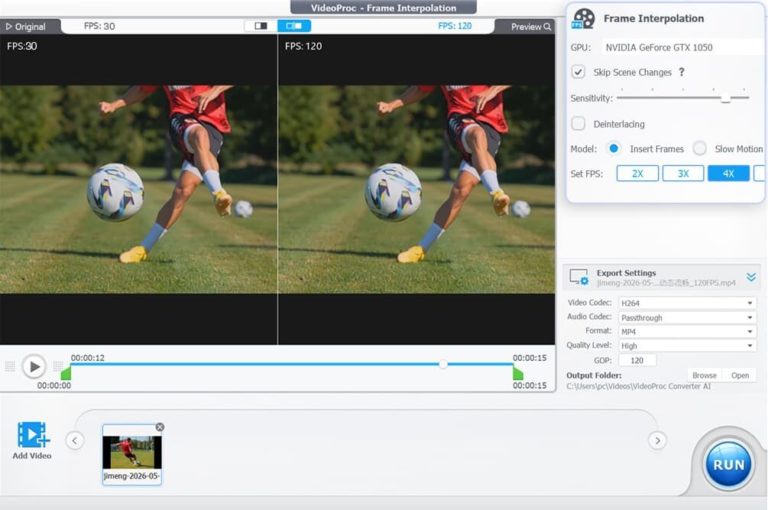Click the Frame Interpolation film reel icon
Viewport: 768px width, 510px height.
pyautogui.click(x=583, y=19)
